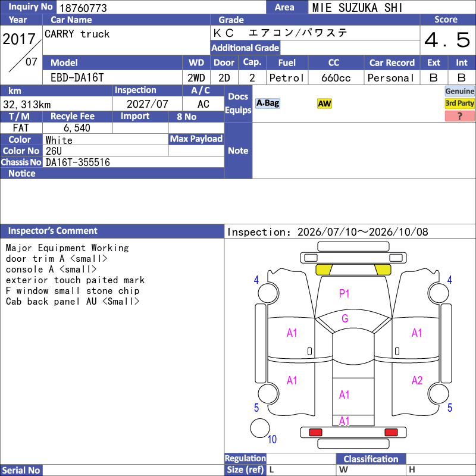The height and width of the screenshot is (476, 476).
Task: Click the spare tire circle labeled 10
Action: pos(260,428)
